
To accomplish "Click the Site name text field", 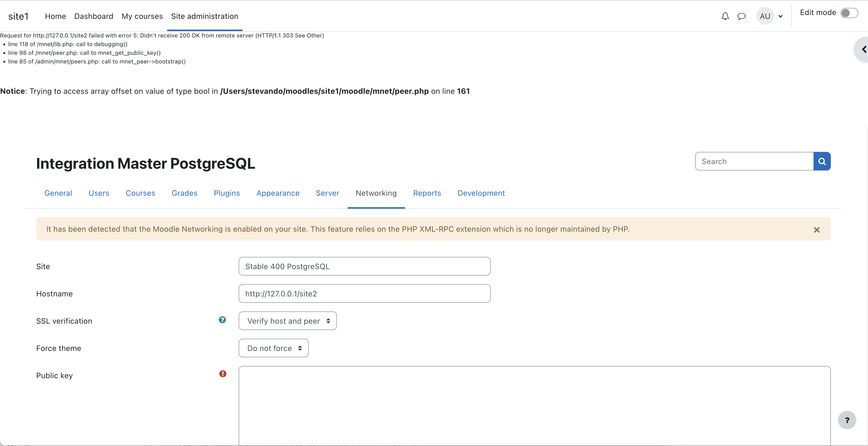I will coord(364,266).
